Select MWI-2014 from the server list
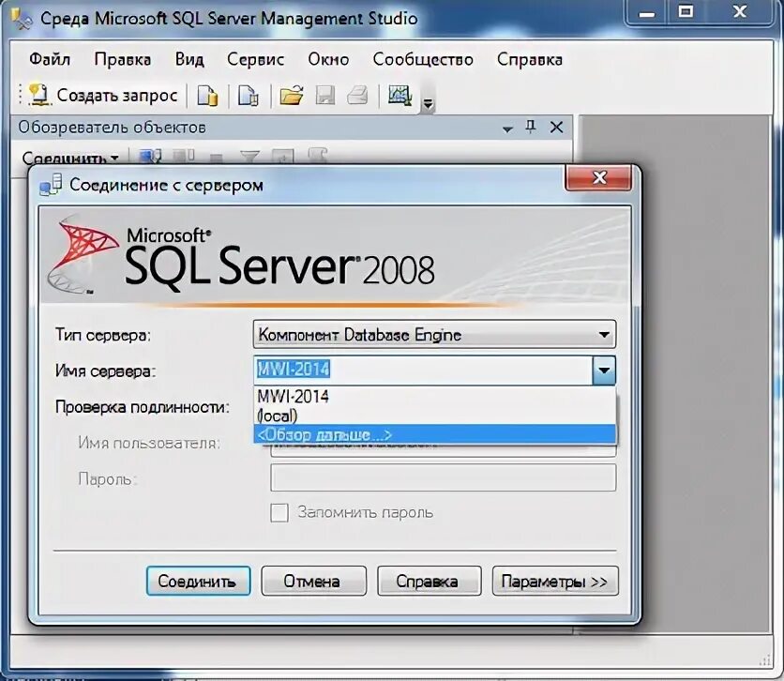 pos(434,397)
